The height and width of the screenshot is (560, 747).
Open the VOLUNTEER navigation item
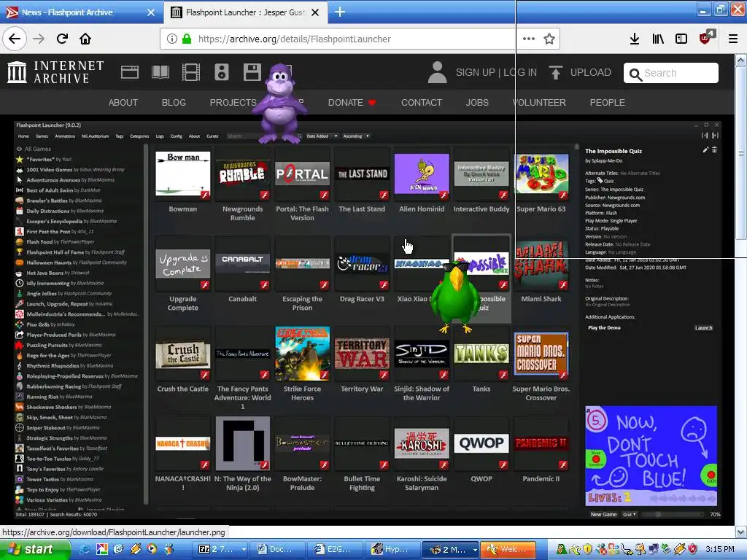click(x=539, y=102)
